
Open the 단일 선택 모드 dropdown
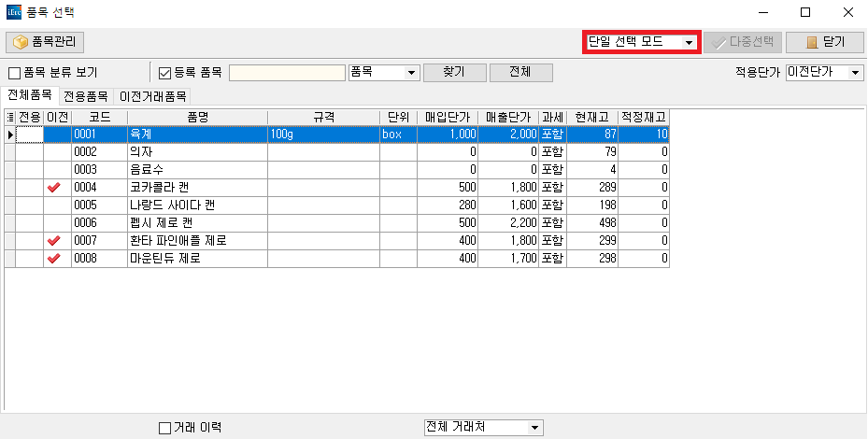point(641,42)
